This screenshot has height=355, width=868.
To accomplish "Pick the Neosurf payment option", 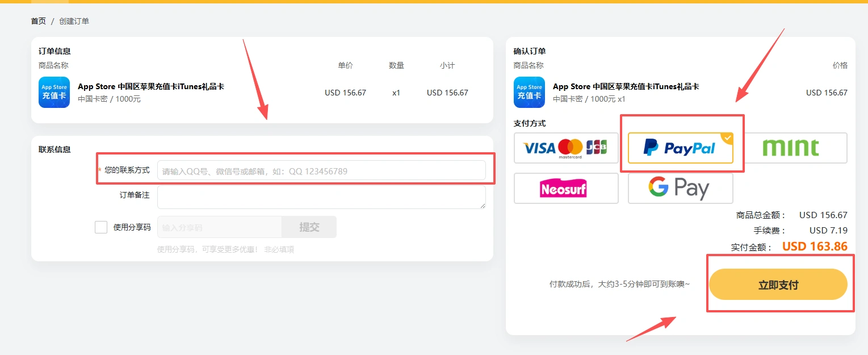I will pos(565,188).
